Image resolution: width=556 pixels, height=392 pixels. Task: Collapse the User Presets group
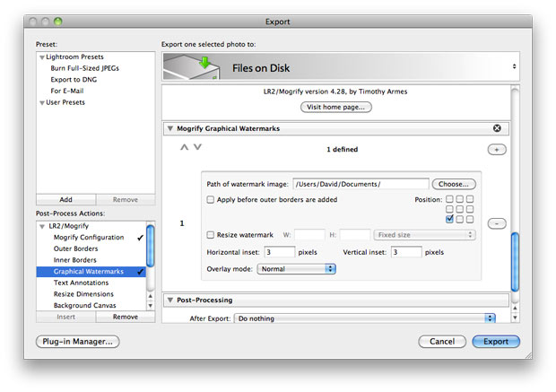(x=42, y=103)
